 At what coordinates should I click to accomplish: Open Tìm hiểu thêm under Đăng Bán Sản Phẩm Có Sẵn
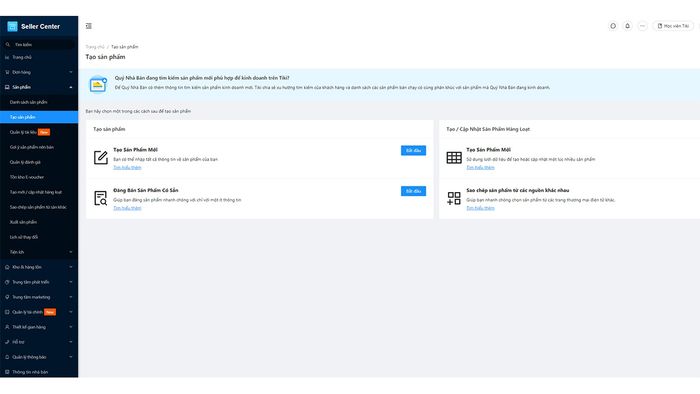[127, 208]
